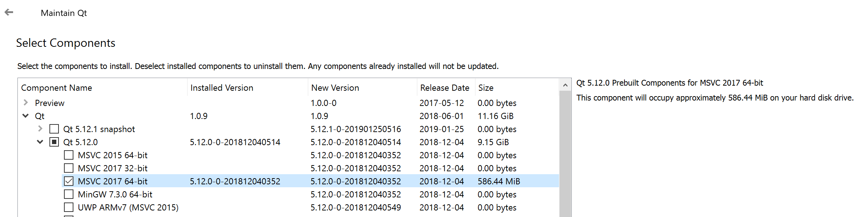Image resolution: width=868 pixels, height=217 pixels.
Task: Expand the Preview tree node
Action: pyautogui.click(x=26, y=103)
